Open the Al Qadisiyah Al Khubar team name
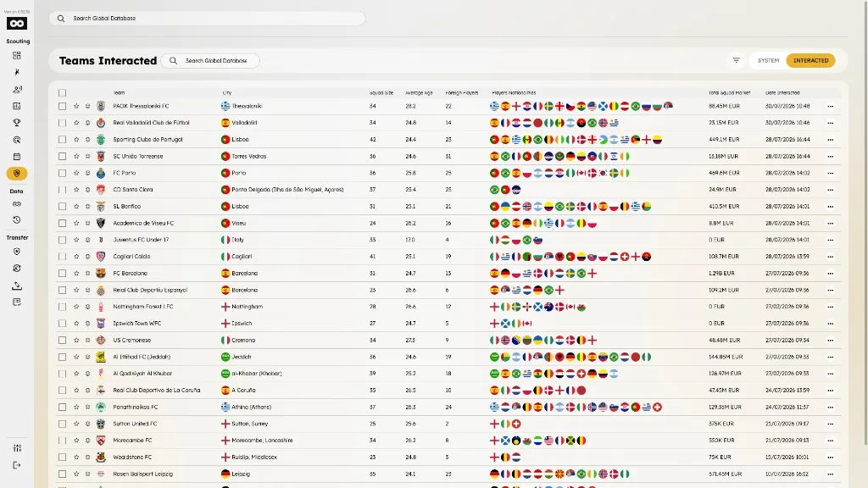This screenshot has height=488, width=868. [x=142, y=374]
